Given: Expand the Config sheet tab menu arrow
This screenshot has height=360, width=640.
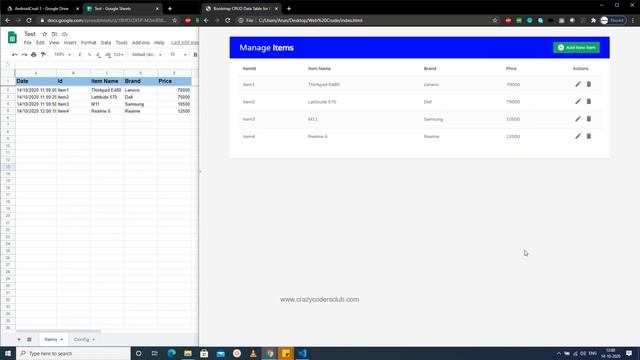Looking at the screenshot, I should click(93, 340).
